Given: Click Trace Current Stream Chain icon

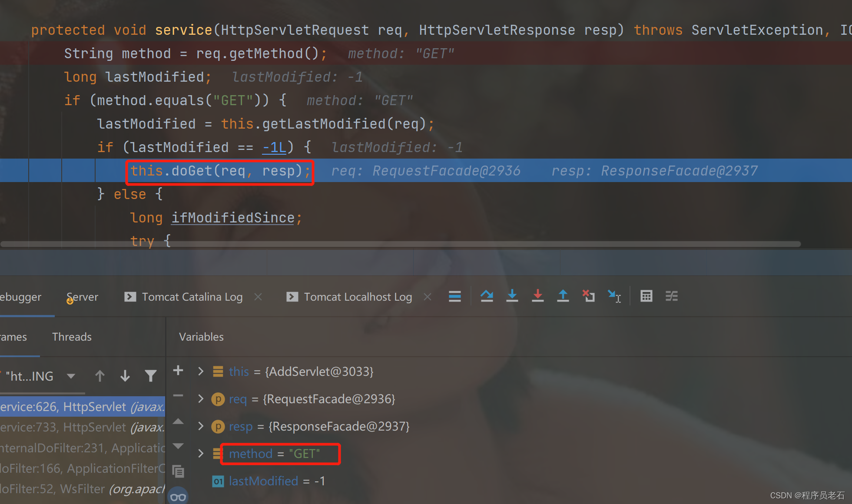Looking at the screenshot, I should coord(671,296).
